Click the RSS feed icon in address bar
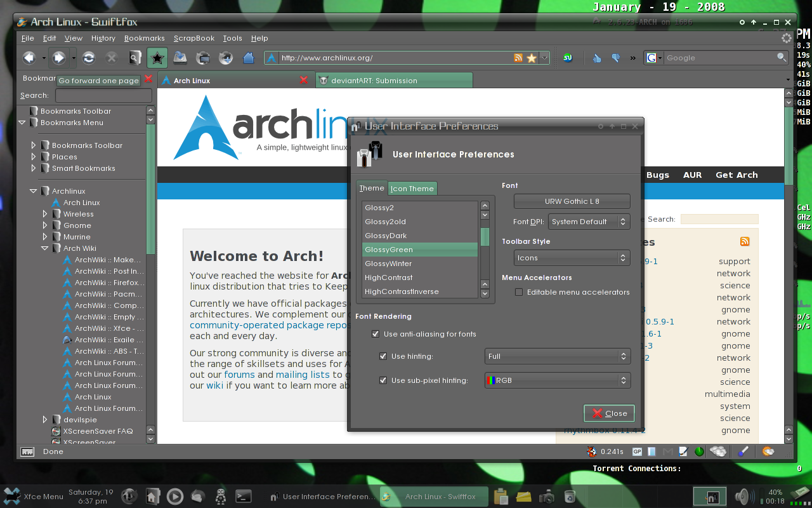 (x=518, y=58)
